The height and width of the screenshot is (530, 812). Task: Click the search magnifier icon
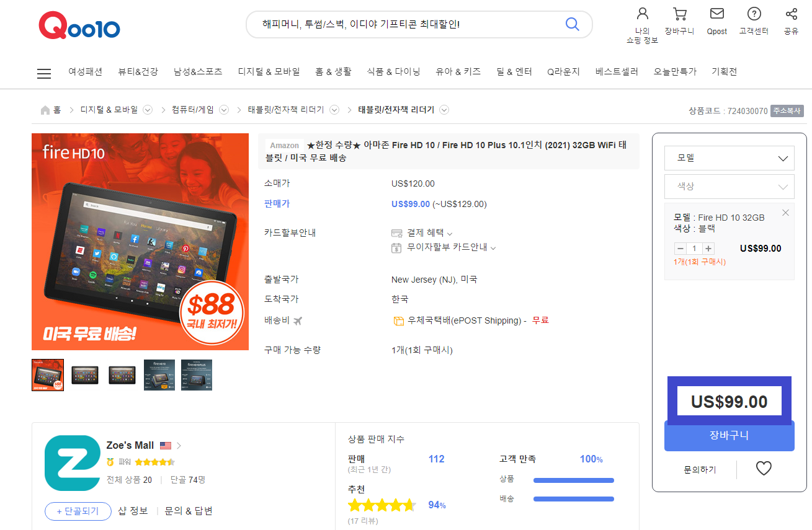click(572, 24)
